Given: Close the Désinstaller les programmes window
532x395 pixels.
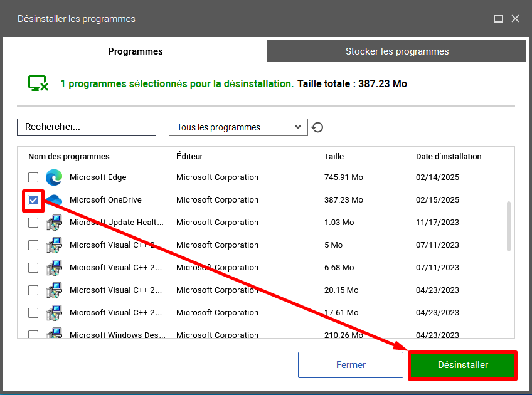Looking at the screenshot, I should [515, 19].
